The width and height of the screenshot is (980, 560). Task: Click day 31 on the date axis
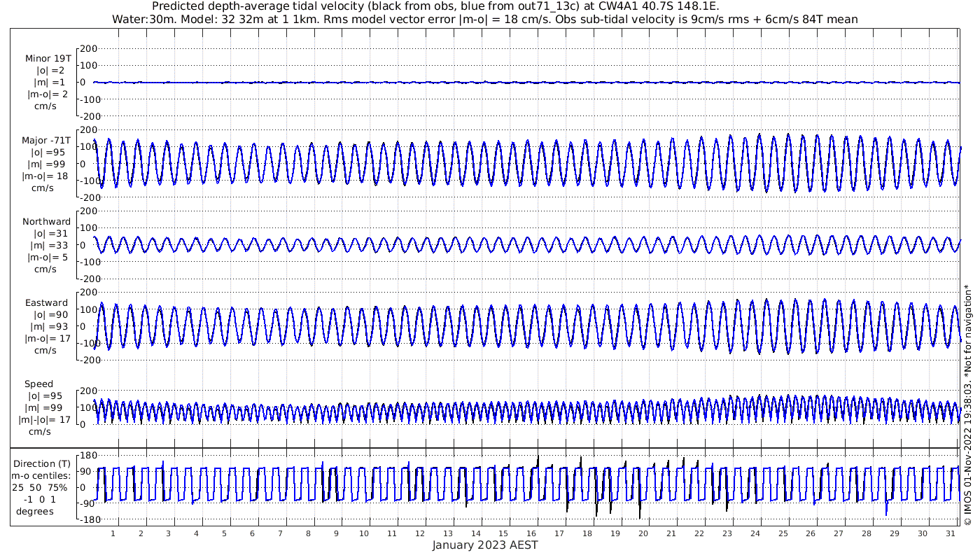click(950, 533)
